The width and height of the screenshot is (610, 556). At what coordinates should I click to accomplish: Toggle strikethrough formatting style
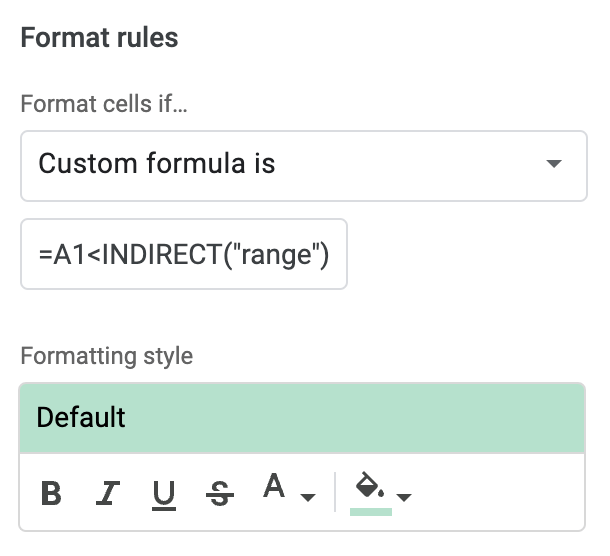(x=219, y=494)
